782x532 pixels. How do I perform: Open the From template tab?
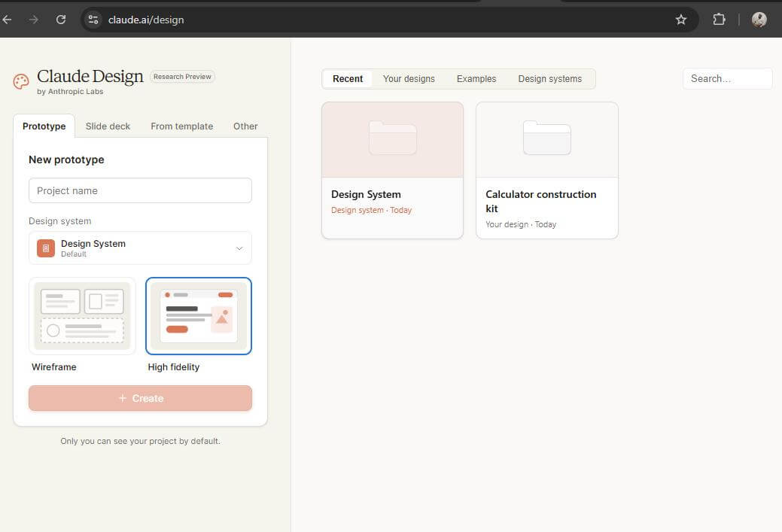[181, 126]
